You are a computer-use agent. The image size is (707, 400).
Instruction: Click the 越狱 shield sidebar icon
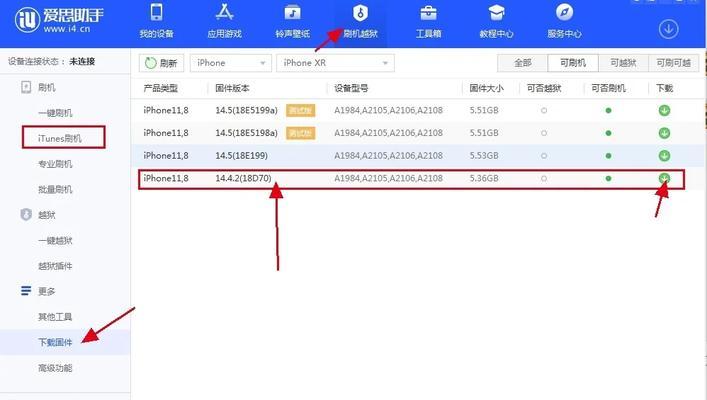26,215
